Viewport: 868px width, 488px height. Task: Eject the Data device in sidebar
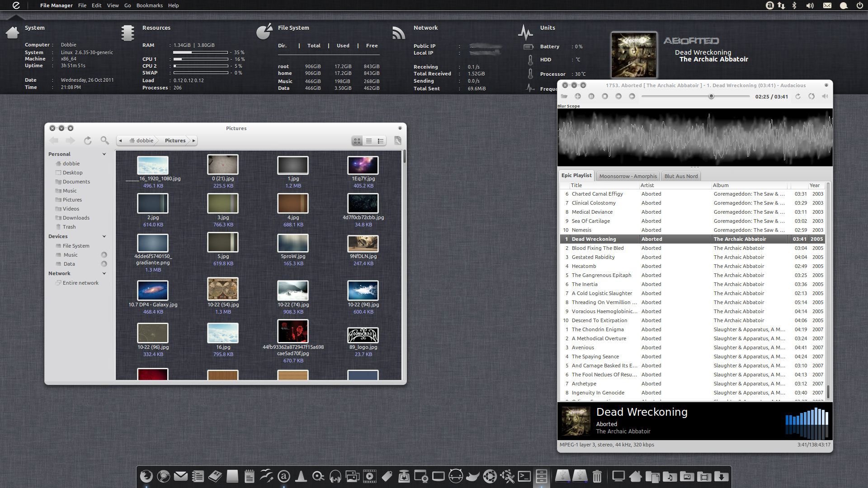tap(104, 264)
